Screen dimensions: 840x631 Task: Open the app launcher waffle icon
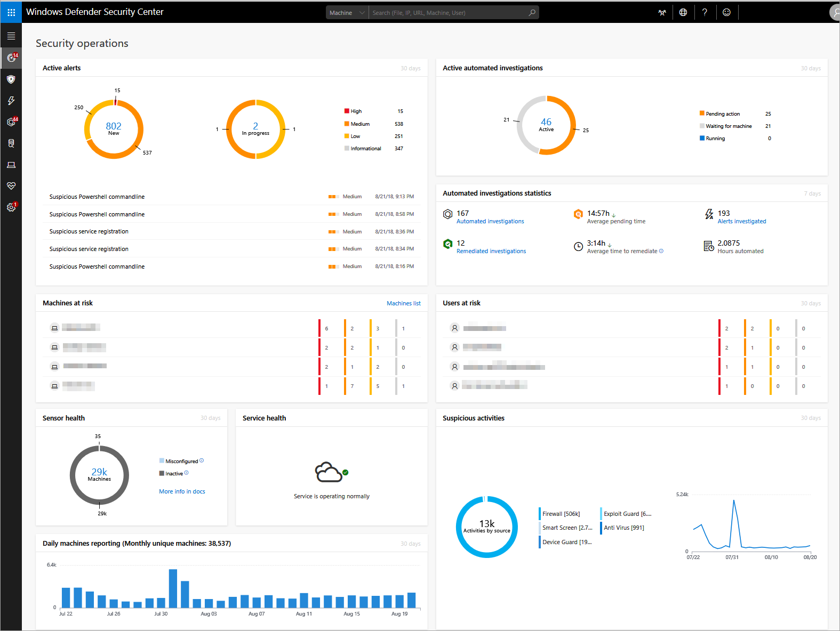pos(11,12)
